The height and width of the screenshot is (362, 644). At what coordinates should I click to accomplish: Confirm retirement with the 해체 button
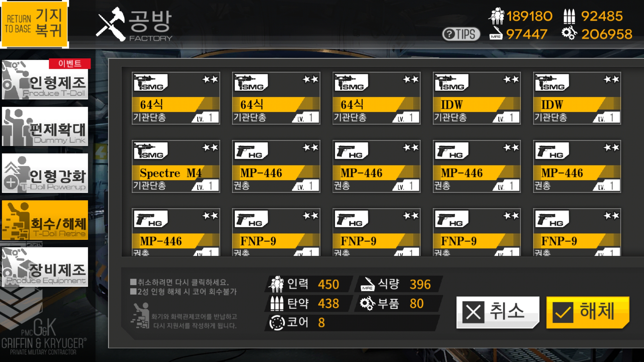588,312
